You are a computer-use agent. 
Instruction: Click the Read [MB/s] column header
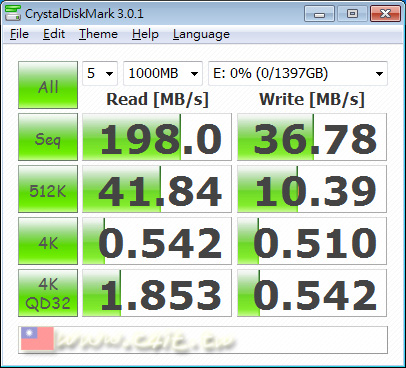pos(157,99)
